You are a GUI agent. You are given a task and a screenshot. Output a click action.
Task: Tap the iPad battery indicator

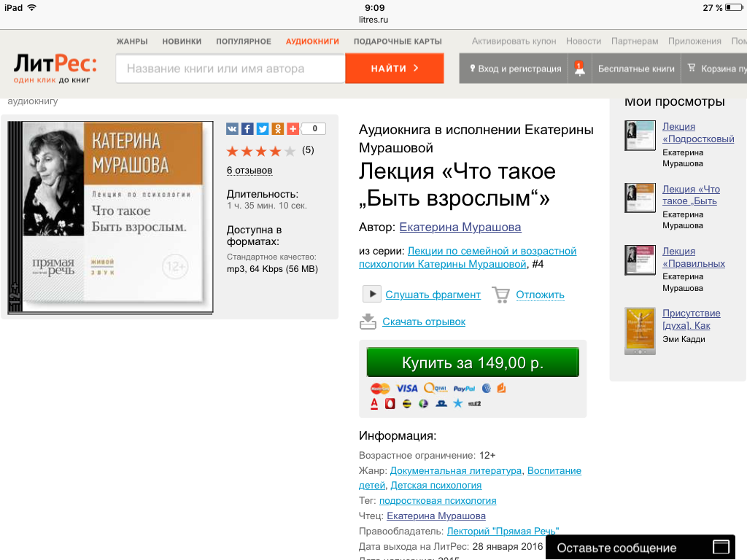pyautogui.click(x=733, y=7)
